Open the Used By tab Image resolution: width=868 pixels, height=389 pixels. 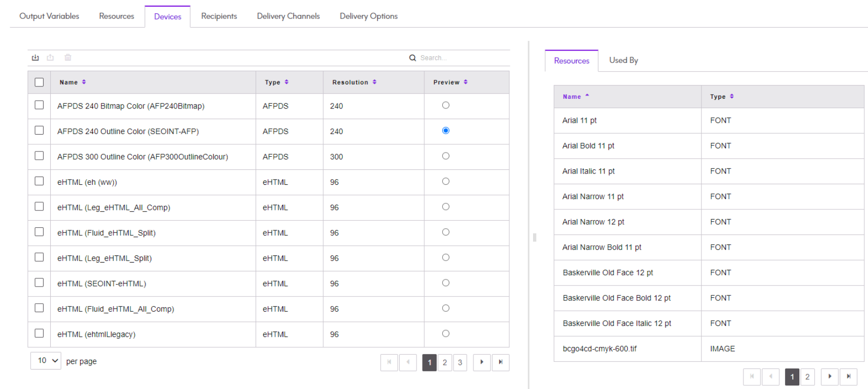pyautogui.click(x=623, y=60)
